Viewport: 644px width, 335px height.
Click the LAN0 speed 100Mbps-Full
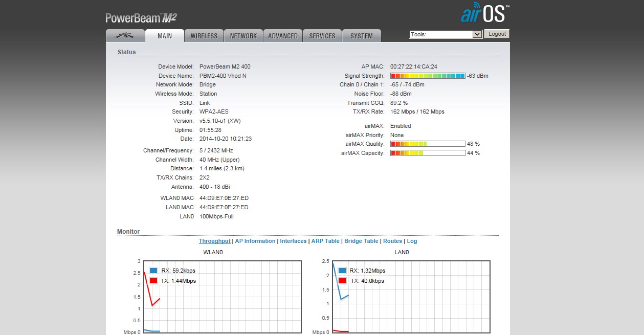216,216
